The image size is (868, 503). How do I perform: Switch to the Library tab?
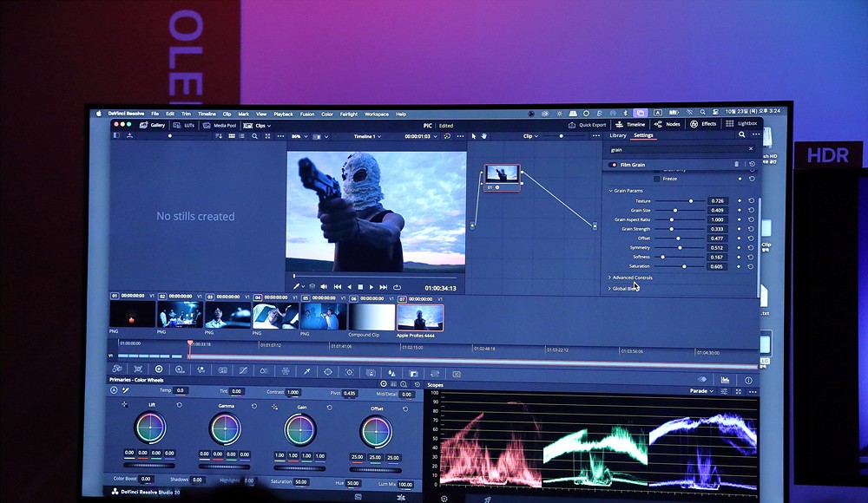[x=617, y=135]
